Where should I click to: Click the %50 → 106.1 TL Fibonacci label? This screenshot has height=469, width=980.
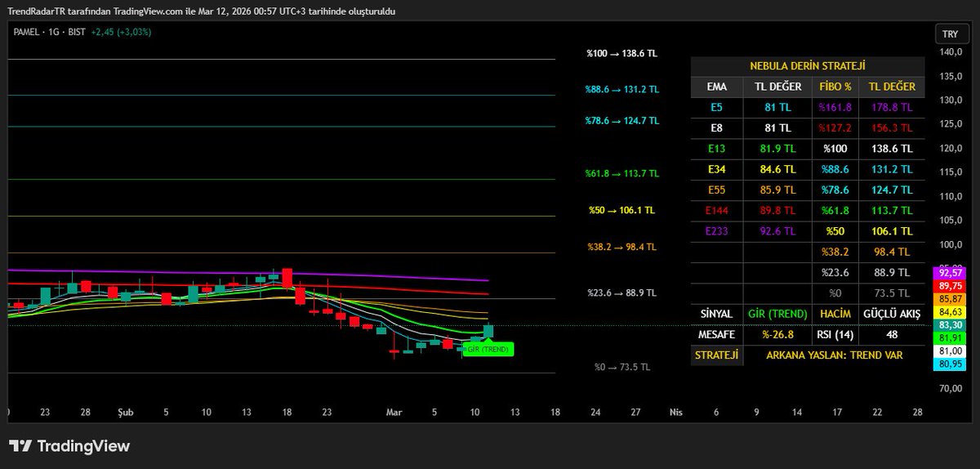pos(621,210)
